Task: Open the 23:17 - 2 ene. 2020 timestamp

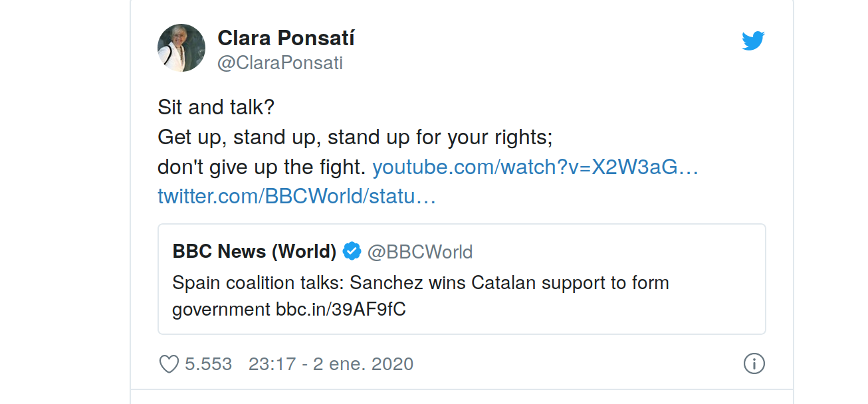Action: (331, 364)
